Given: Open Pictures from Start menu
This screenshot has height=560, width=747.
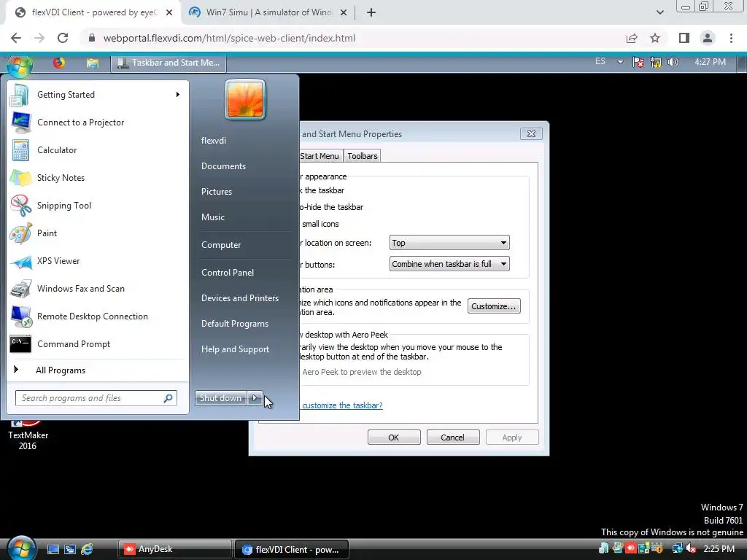Looking at the screenshot, I should (216, 192).
